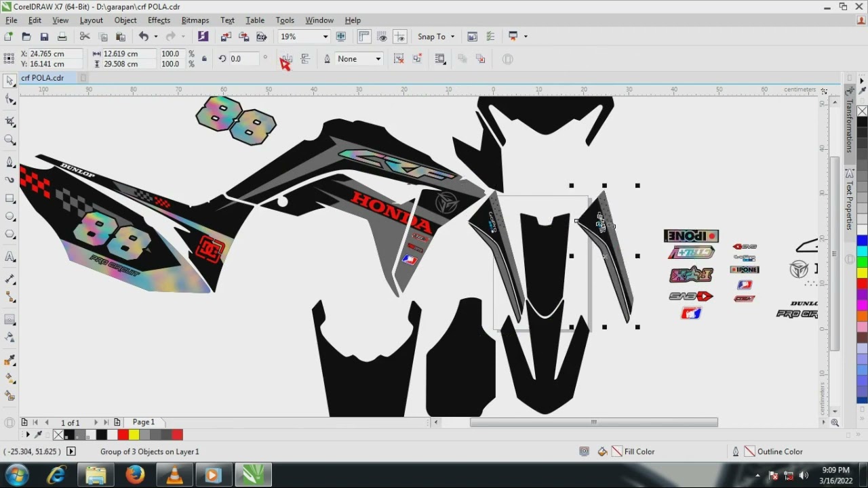Image resolution: width=868 pixels, height=488 pixels.
Task: Save the document with floppy icon
Action: pyautogui.click(x=44, y=37)
